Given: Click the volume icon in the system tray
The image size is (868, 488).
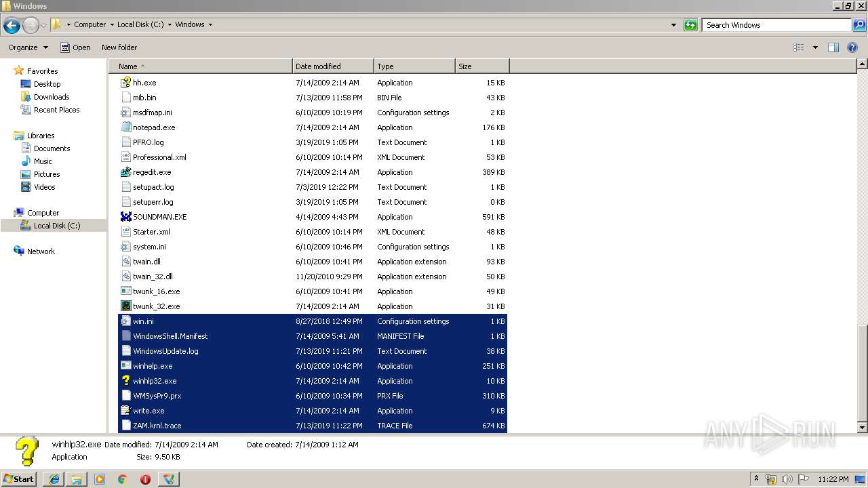Looking at the screenshot, I should (x=787, y=479).
